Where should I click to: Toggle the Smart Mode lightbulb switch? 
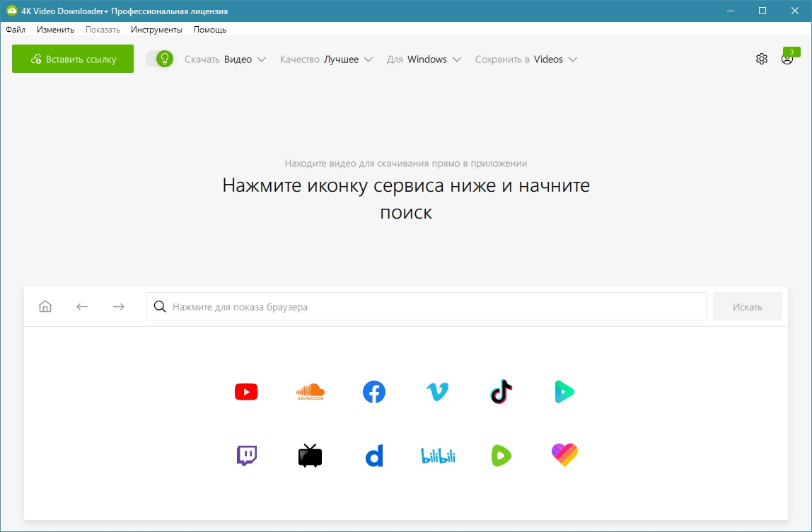pos(159,59)
